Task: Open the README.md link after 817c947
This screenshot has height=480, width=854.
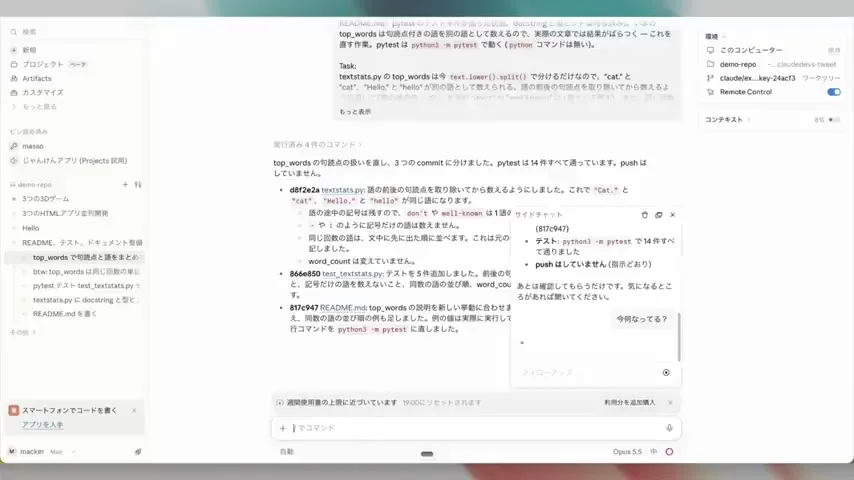Action: (343, 308)
